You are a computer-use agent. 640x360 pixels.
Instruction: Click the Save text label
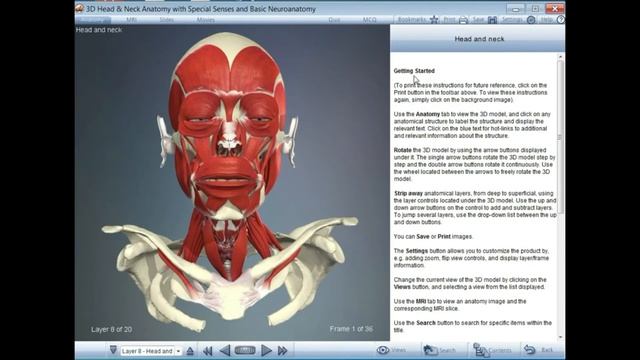(478, 20)
